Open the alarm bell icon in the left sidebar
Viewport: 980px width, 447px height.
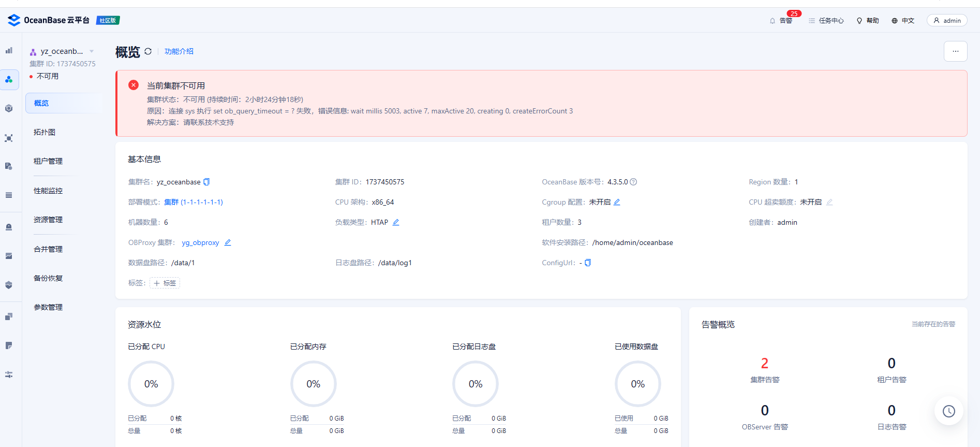[x=9, y=227]
